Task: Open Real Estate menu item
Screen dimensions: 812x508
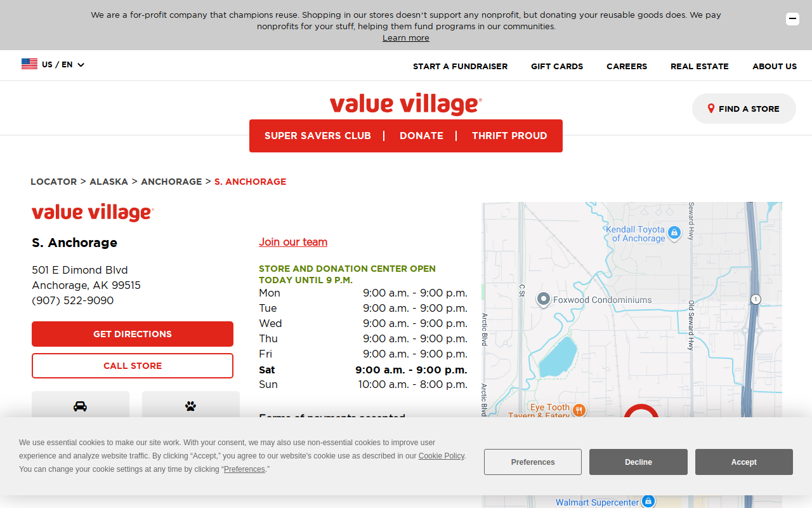Action: pos(700,66)
